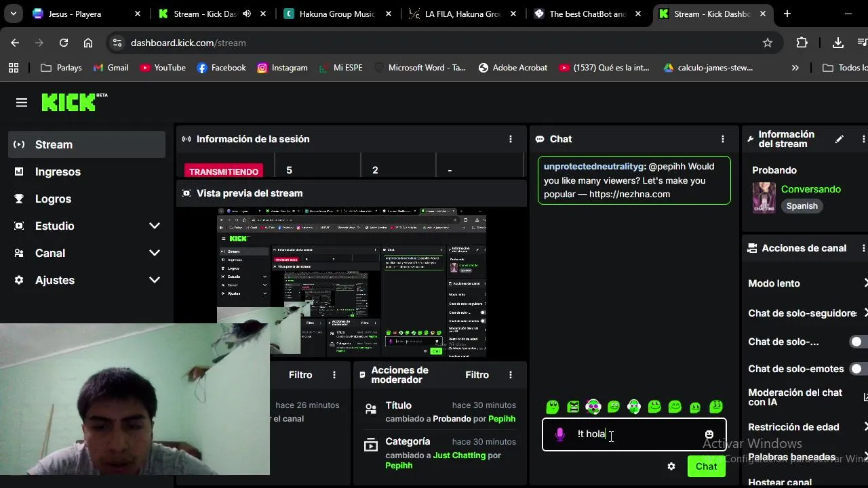Open the tab search dropdown arrow
Screen dimensions: 868x488
click(x=14, y=14)
